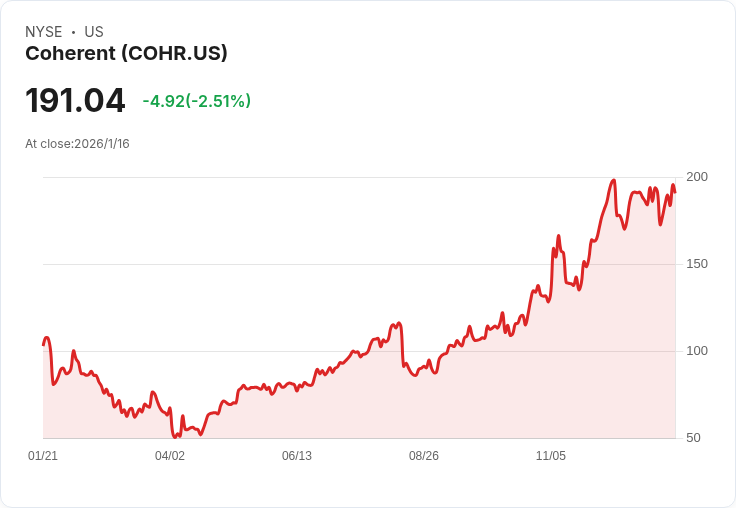Select the 08/26 date on x-axis
This screenshot has height=508, width=736.
424,456
